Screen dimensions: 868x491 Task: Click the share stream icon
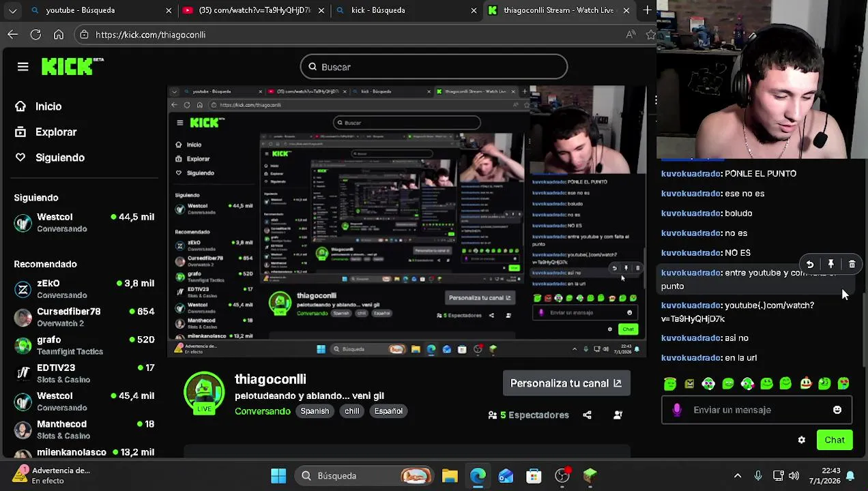pos(587,415)
